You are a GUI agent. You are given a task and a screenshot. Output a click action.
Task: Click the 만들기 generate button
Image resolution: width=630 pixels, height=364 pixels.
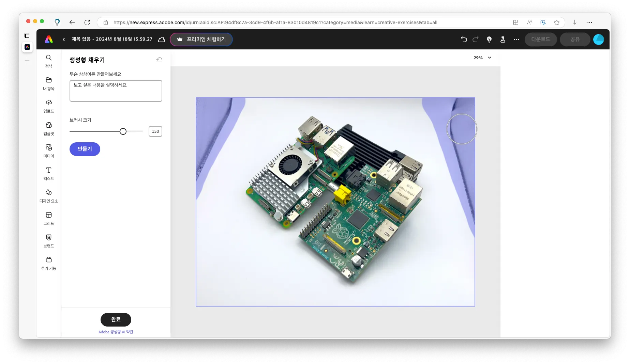[85, 149]
